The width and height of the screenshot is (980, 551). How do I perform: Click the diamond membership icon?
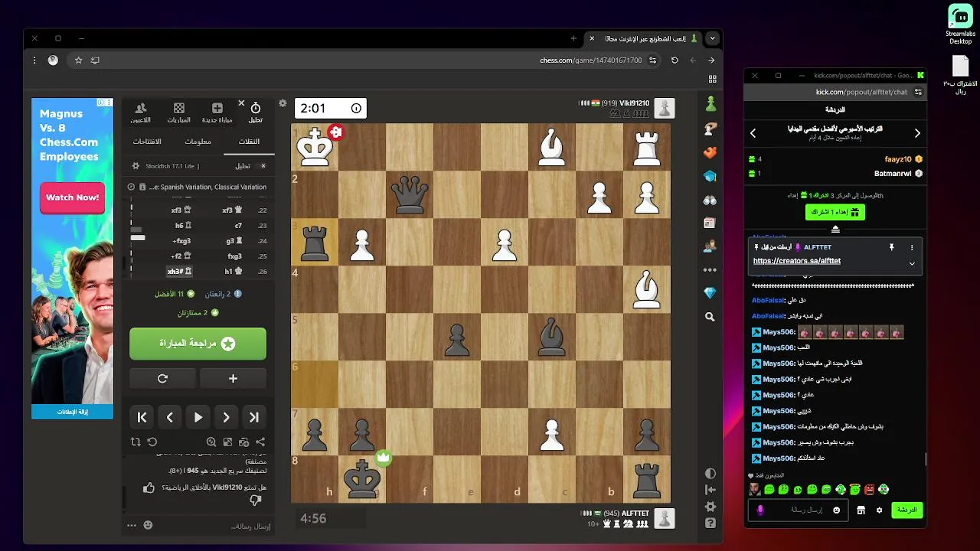[710, 294]
